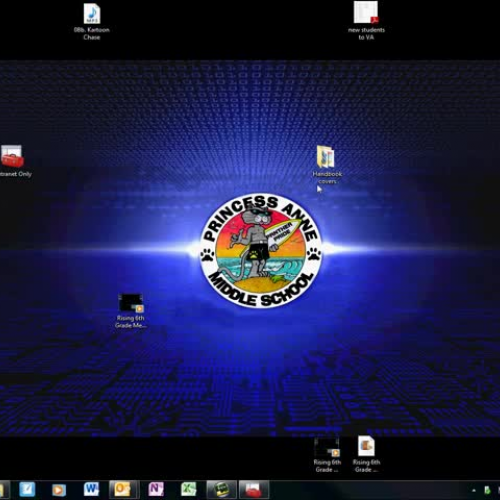
Task: Click the green system tray icon
Action: (x=487, y=490)
